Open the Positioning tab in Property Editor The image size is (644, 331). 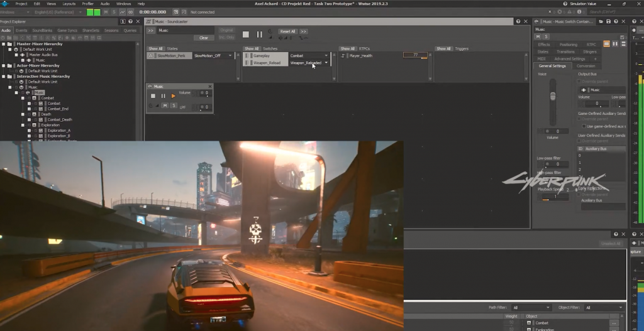point(569,45)
